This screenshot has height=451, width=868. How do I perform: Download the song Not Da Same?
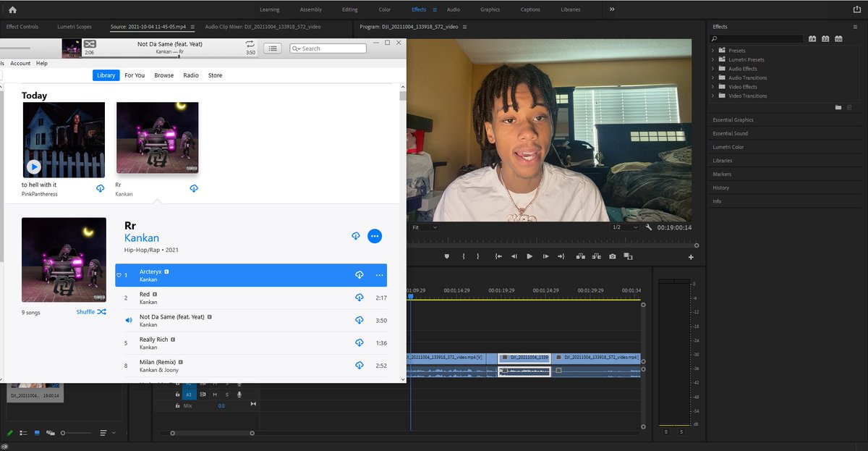tap(359, 320)
